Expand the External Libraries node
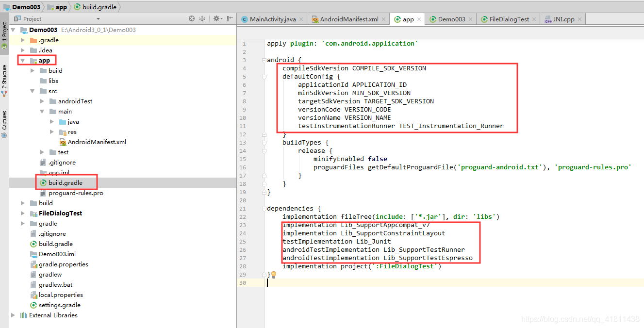This screenshot has height=328, width=644. point(13,315)
